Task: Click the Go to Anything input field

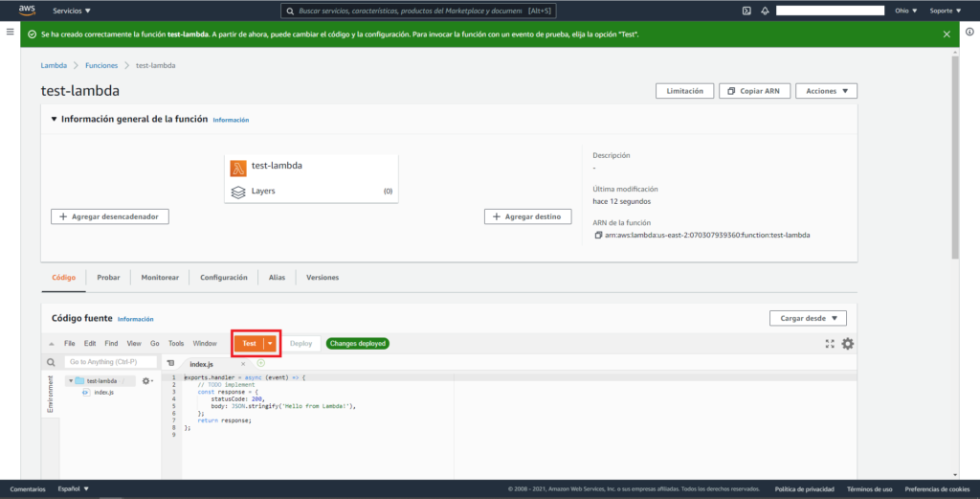Action: 111,361
